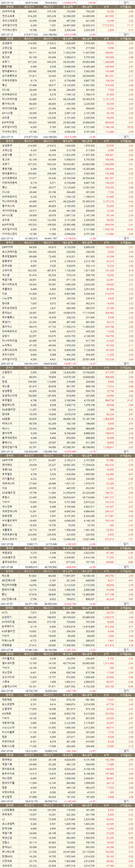
Task: Click the 31.47 return value
Action: click(130, 400)
